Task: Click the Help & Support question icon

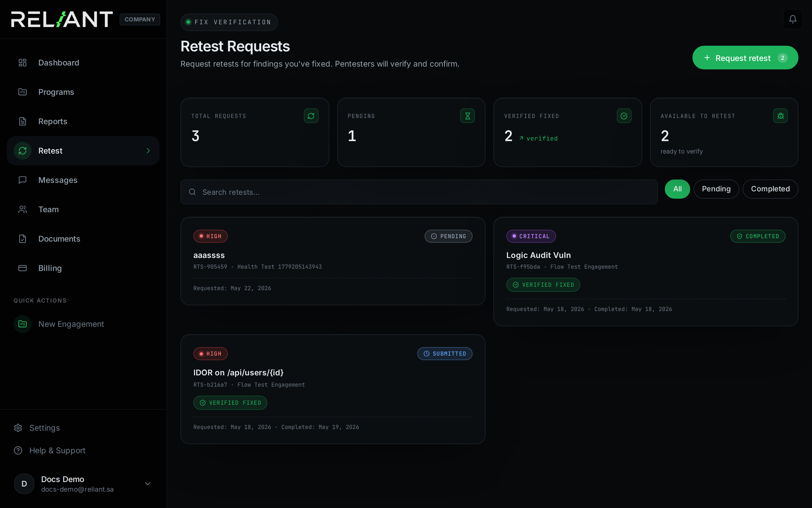Action: coord(18,450)
